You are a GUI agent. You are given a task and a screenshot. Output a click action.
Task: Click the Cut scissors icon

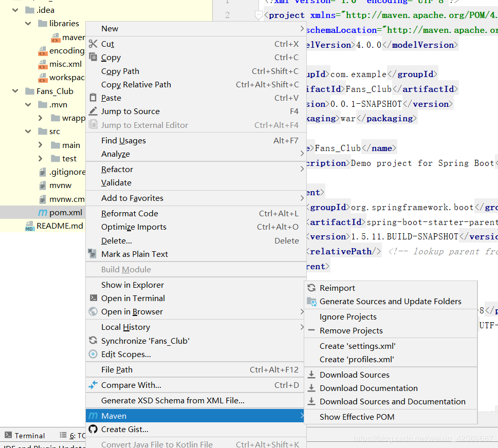[x=93, y=44]
